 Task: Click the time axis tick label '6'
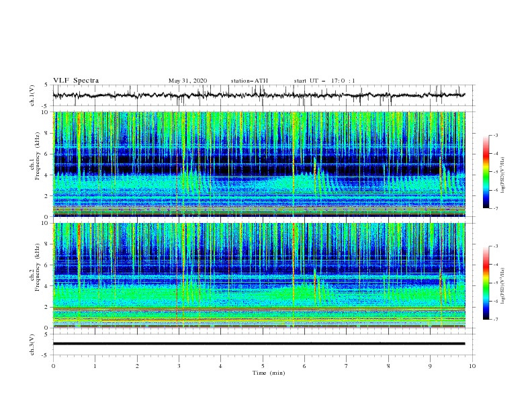click(304, 366)
